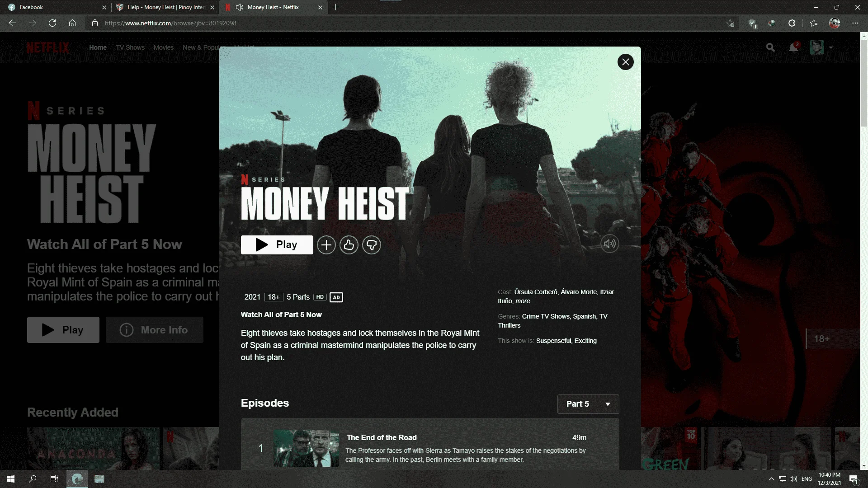
Task: Close the Help - Money Heist tab
Action: pos(212,7)
